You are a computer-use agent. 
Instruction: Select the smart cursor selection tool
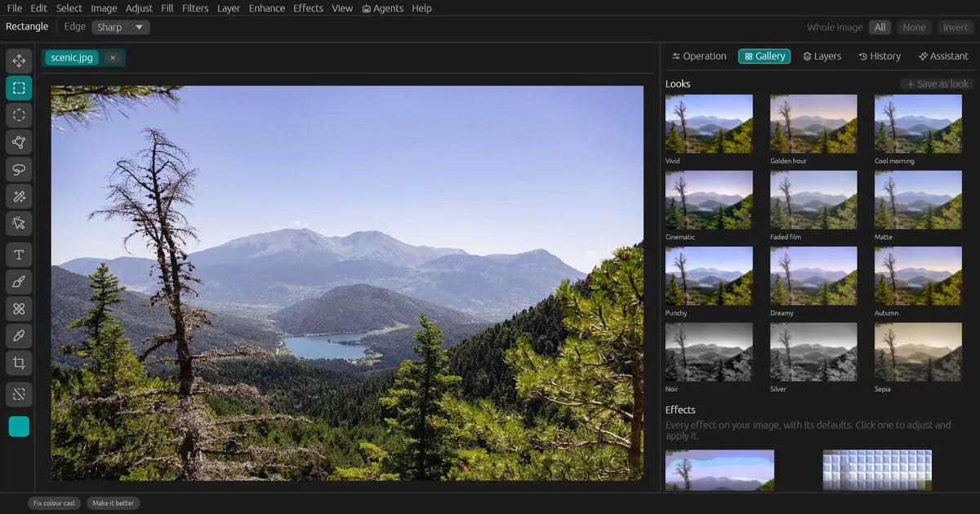19,223
